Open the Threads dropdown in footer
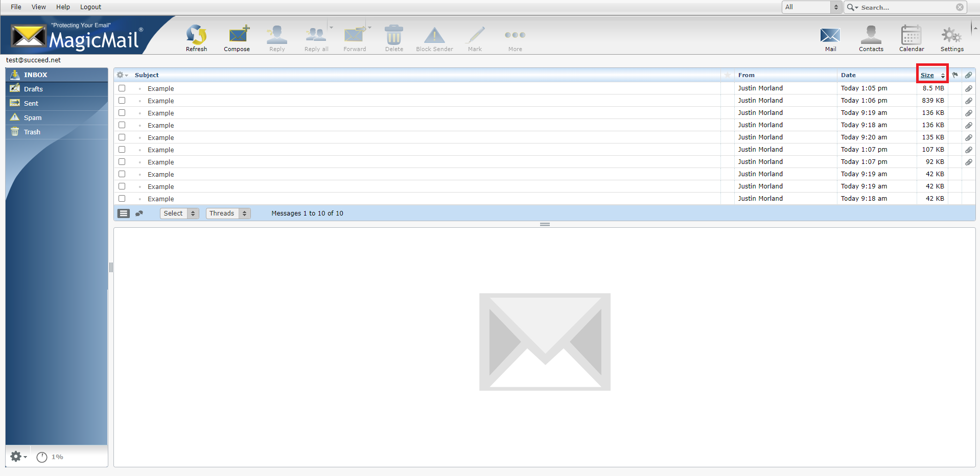The image size is (980, 476). pyautogui.click(x=228, y=213)
